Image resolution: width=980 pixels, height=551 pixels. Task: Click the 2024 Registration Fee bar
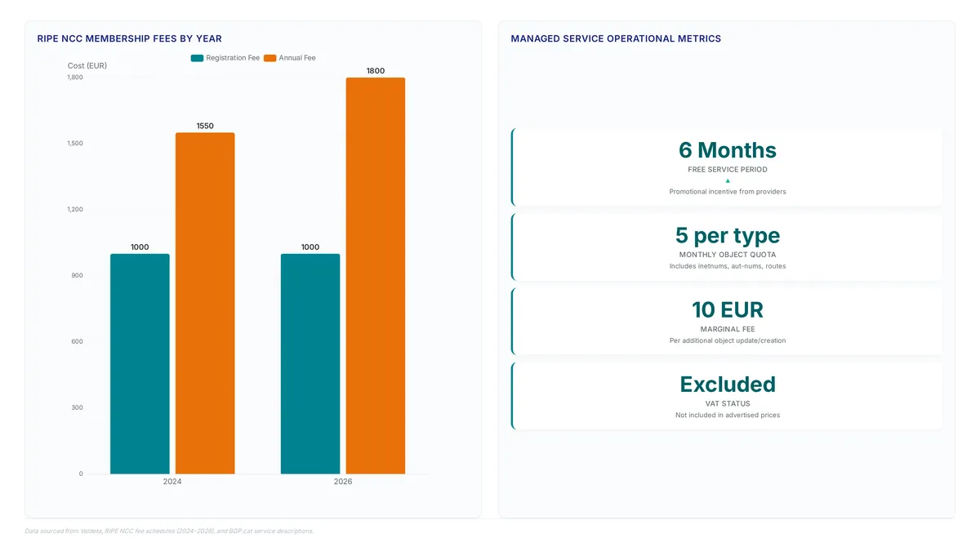tap(140, 364)
